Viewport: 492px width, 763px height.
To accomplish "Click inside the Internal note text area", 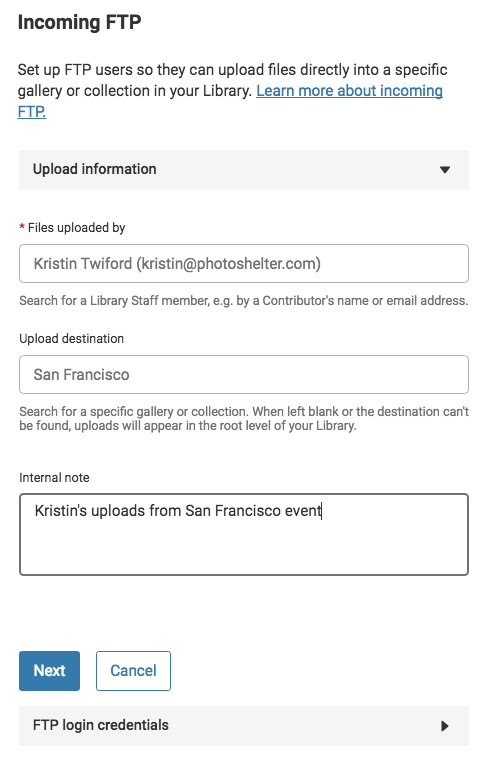I will [244, 535].
